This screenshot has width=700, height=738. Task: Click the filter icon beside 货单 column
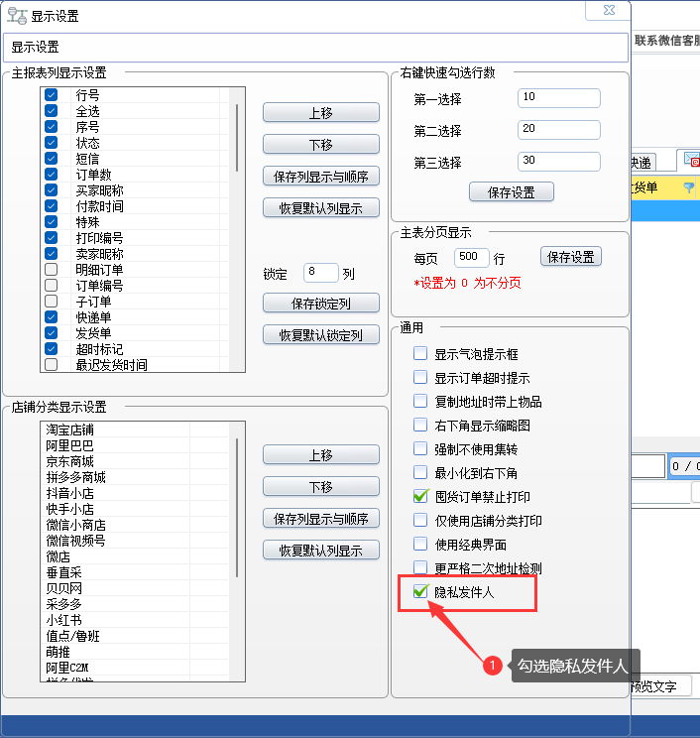tap(689, 187)
